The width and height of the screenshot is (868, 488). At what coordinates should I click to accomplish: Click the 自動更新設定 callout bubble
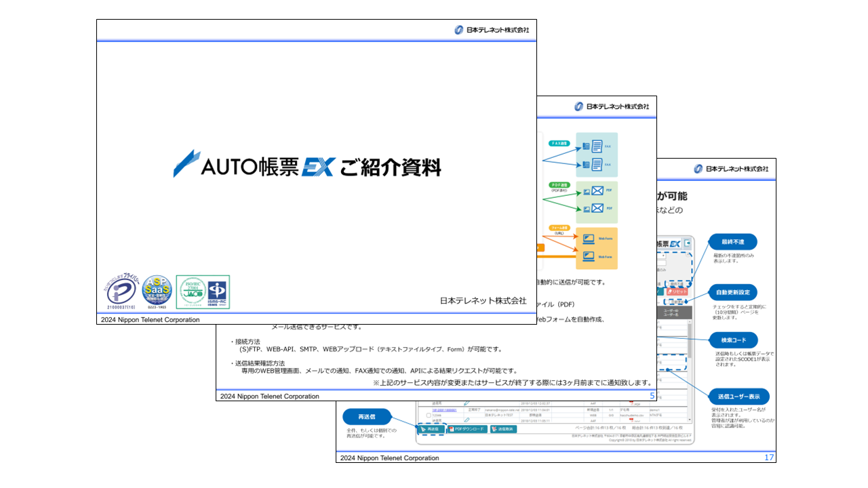click(x=732, y=293)
